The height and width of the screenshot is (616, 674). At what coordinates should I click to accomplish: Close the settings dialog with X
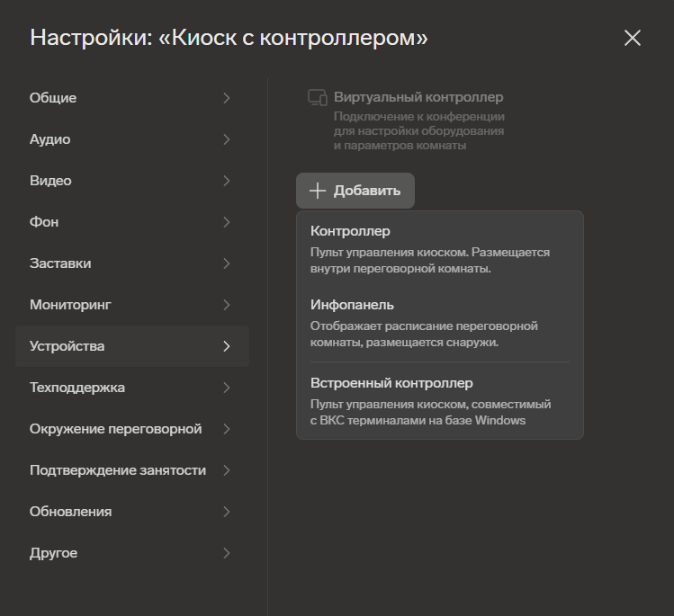point(633,38)
